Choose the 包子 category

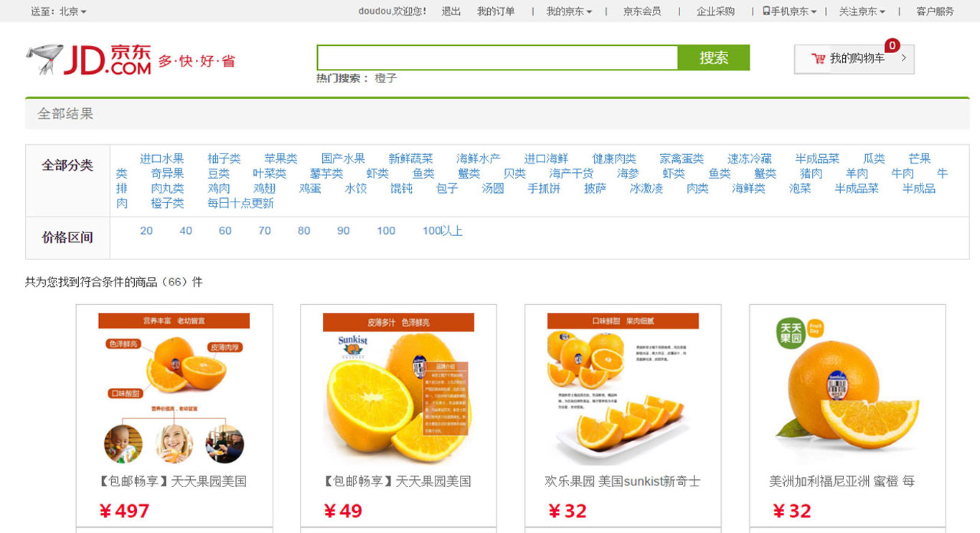[x=447, y=189]
